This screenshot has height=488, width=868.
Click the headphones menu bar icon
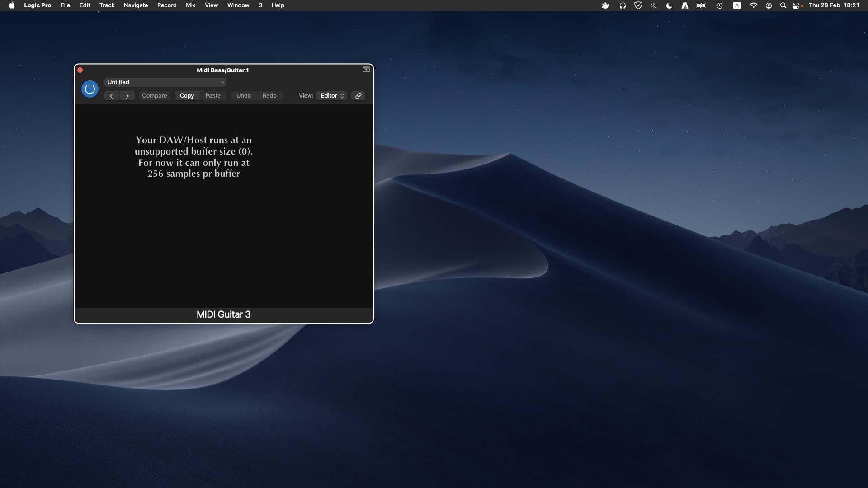click(x=623, y=5)
